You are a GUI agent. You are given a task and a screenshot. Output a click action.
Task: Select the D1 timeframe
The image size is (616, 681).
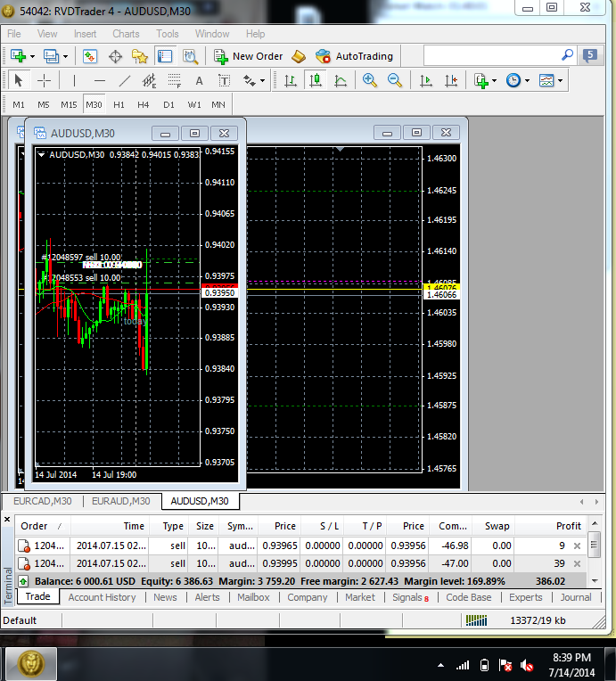(x=168, y=104)
